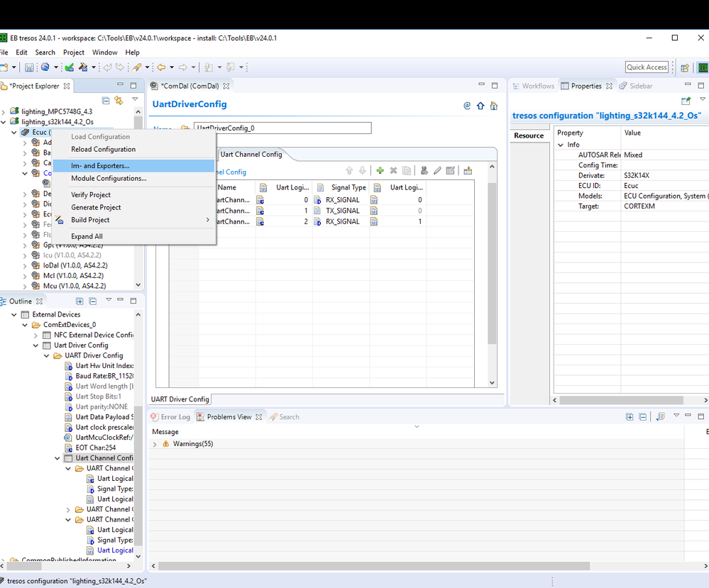Screen dimensions: 709x588
Task: Click the Link with Editor icon in Project Explorer
Action: (119, 101)
